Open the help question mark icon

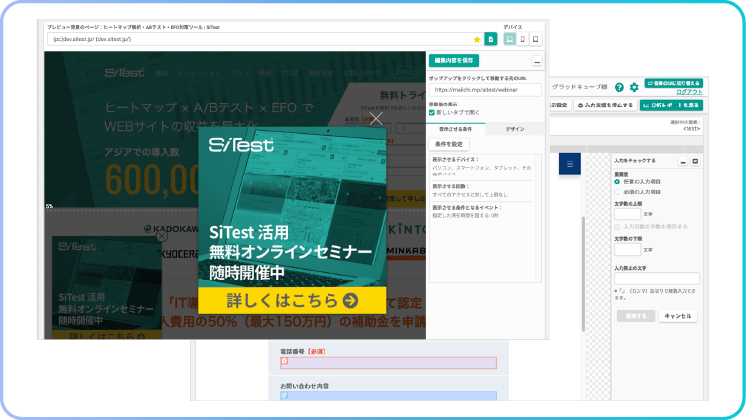click(619, 87)
